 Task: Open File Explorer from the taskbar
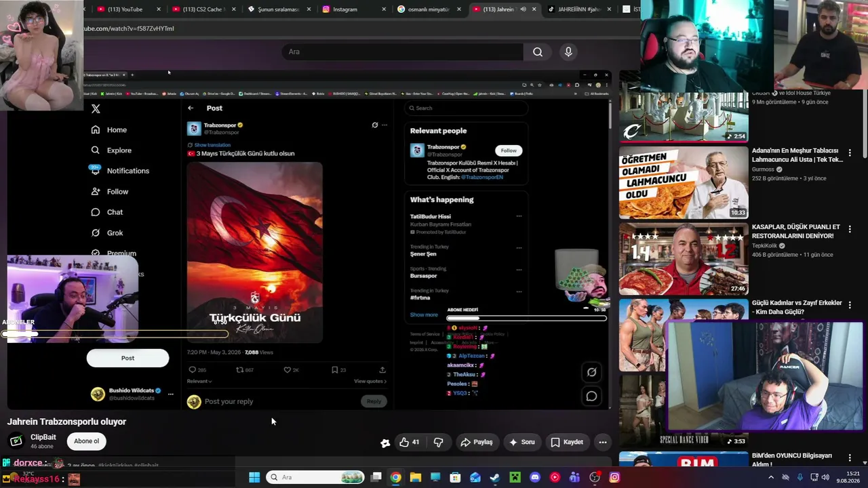click(x=415, y=477)
